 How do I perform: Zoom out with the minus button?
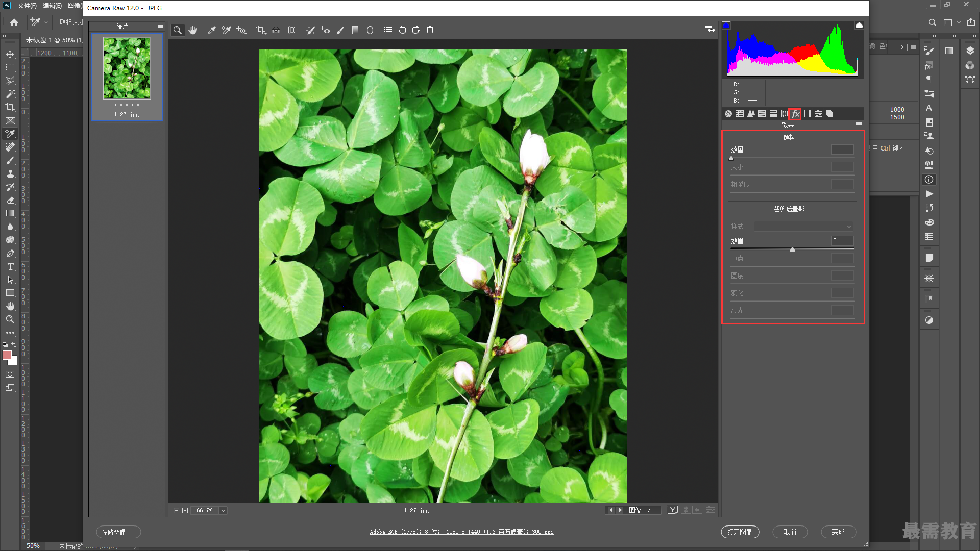[176, 510]
